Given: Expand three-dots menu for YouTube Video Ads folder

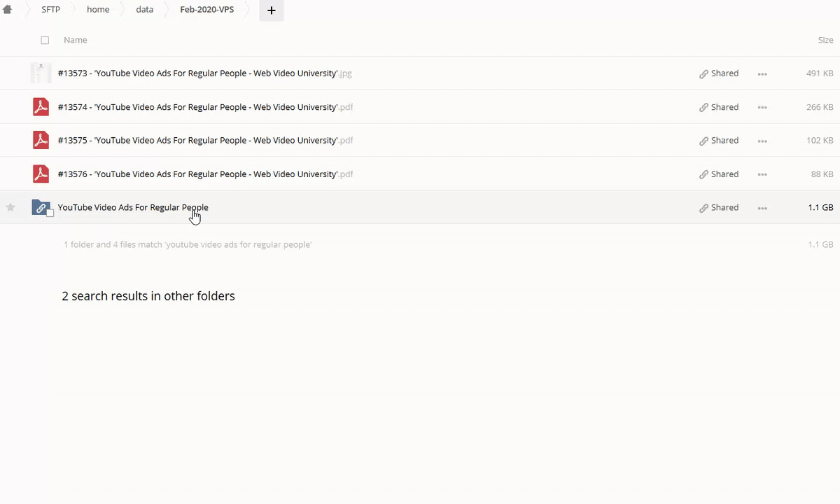Looking at the screenshot, I should [x=762, y=208].
